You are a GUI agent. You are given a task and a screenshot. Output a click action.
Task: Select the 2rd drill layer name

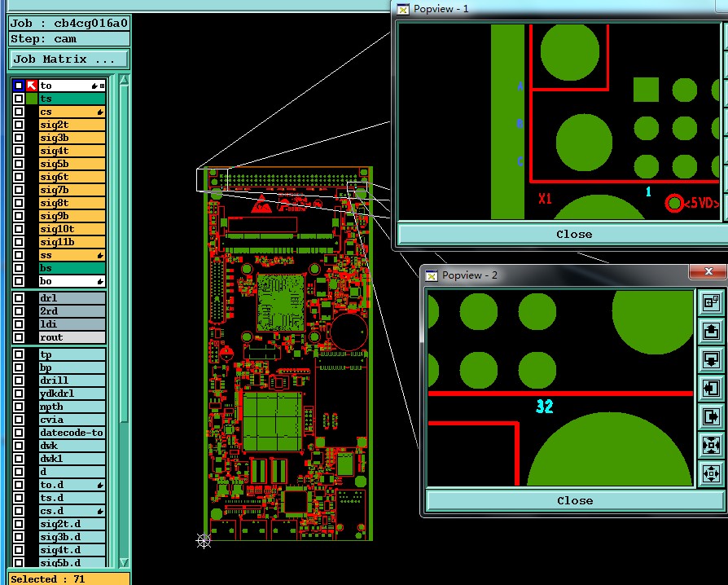pos(72,311)
